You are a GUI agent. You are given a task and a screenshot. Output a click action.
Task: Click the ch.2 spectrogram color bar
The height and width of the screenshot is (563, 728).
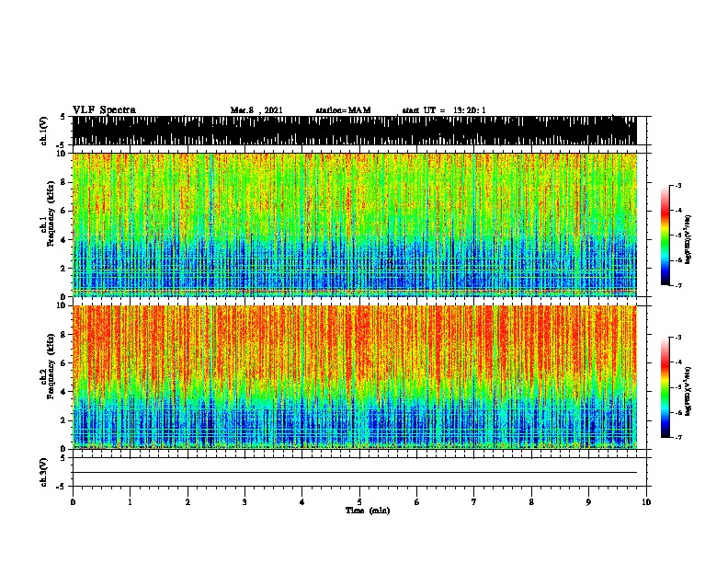[x=665, y=387]
